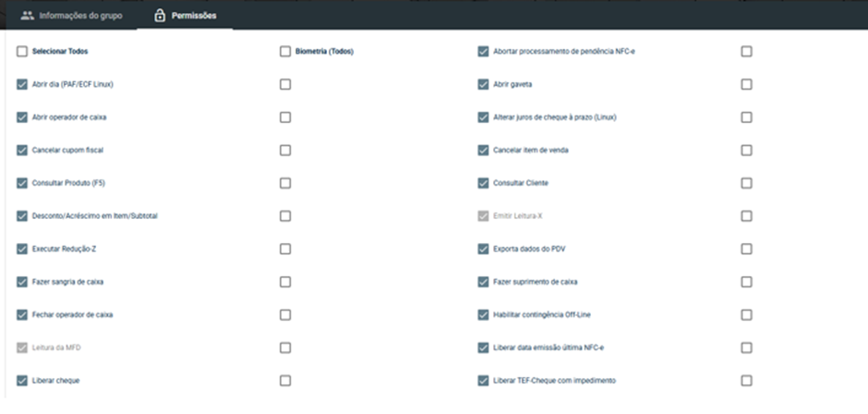Uncheck Cancelar item de venda
Viewport: 868px width, 414px height.
[x=483, y=151]
